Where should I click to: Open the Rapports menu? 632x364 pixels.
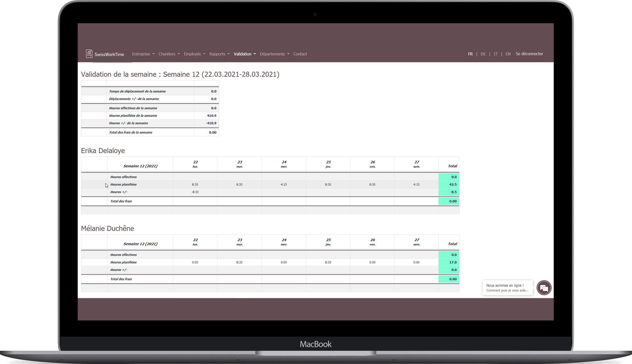coord(219,54)
